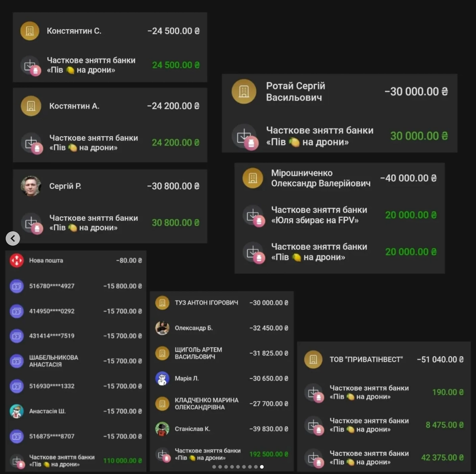The height and width of the screenshot is (474, 476).
Task: Click gold building icon beside Константин С.
Action: [x=30, y=31]
